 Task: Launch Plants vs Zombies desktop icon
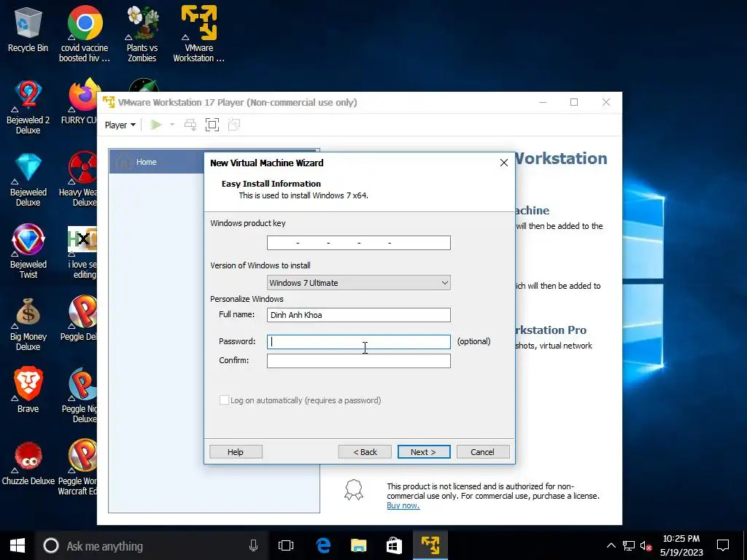[142, 34]
